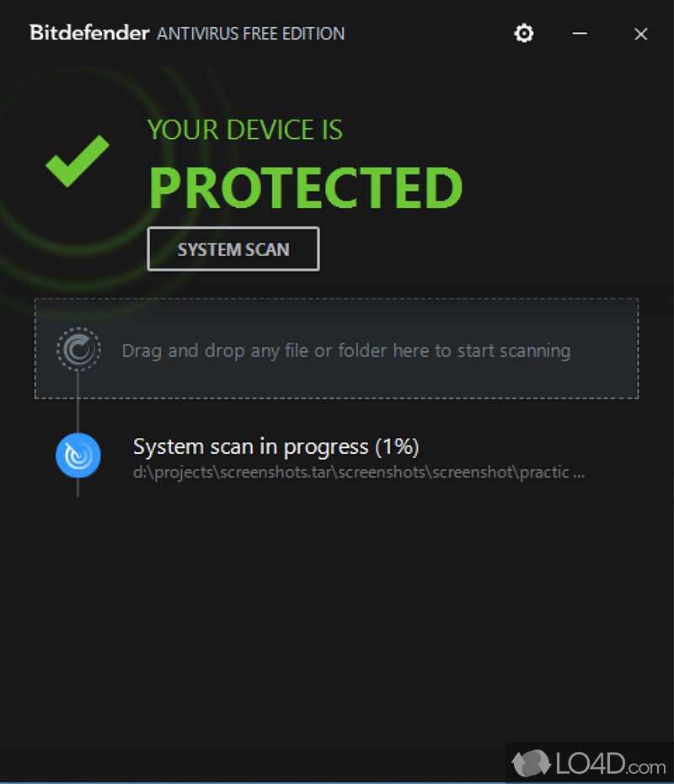Open the settings gear menu
This screenshot has height=784, width=674.
tap(524, 34)
